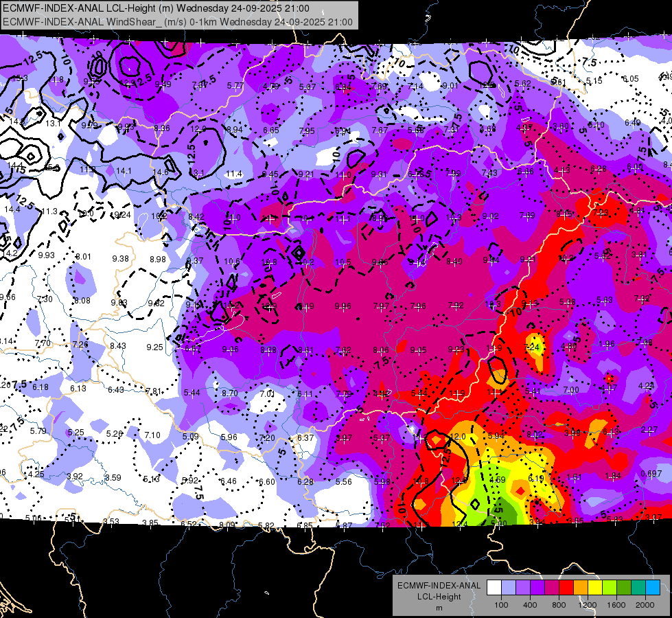Click the wind shear value 13.1
The image size is (672, 618).
[53, 123]
